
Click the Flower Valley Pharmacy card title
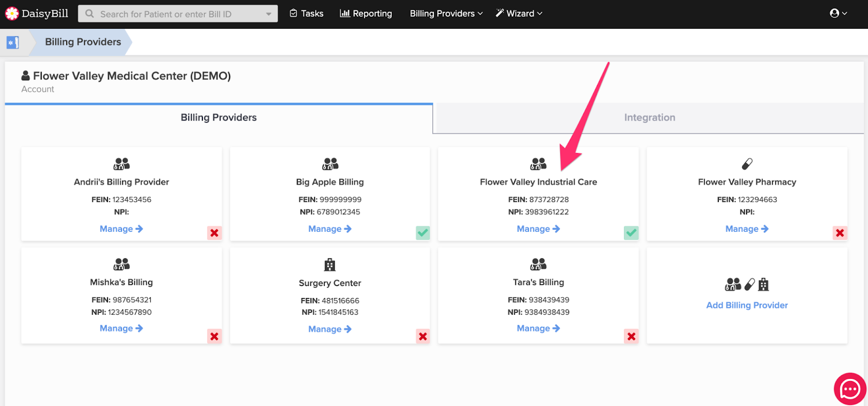click(x=747, y=182)
